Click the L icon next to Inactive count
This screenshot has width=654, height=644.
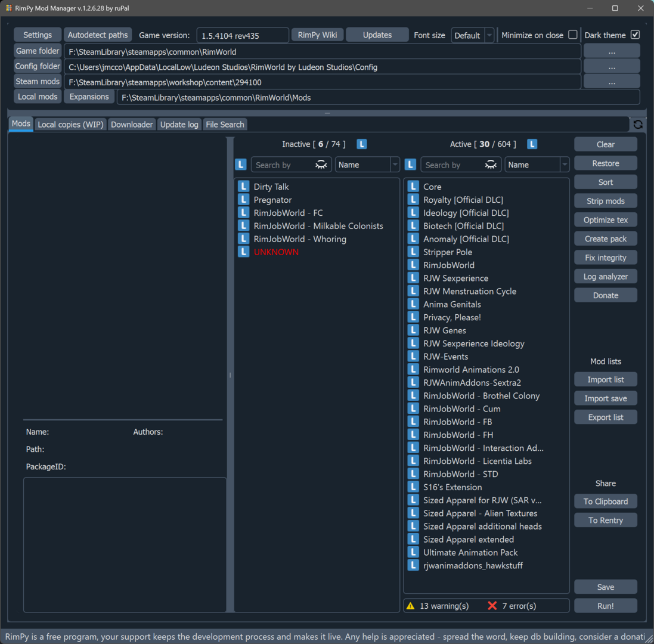coord(362,144)
